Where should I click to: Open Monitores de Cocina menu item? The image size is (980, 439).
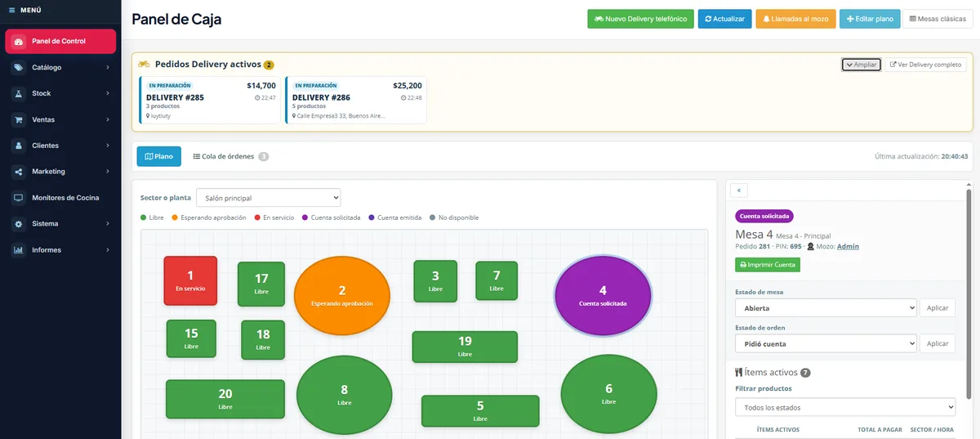coord(60,198)
